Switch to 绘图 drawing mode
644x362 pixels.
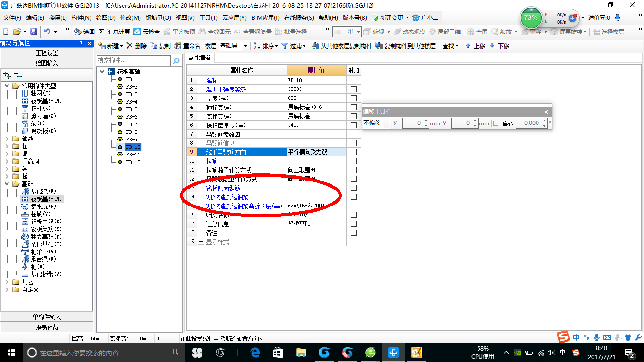pos(84,32)
